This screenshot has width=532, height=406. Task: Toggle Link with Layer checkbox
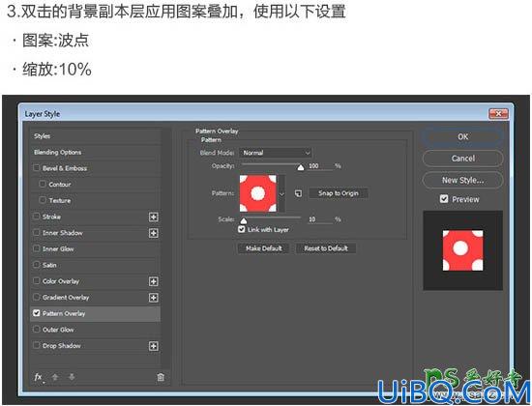[x=241, y=229]
